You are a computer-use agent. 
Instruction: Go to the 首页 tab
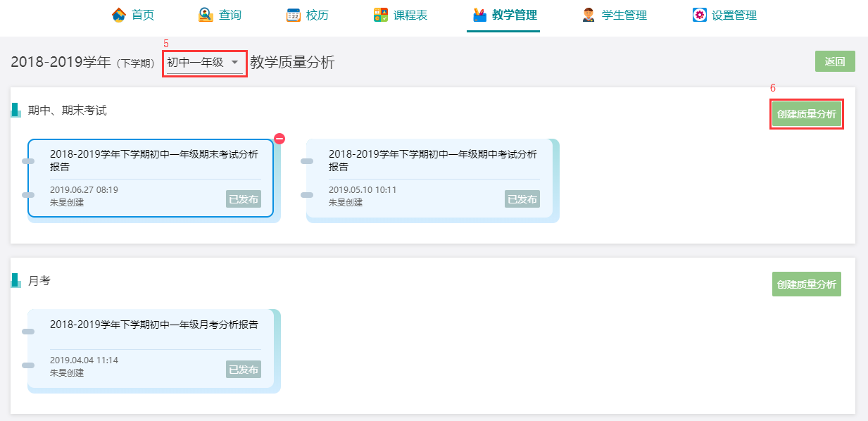133,15
